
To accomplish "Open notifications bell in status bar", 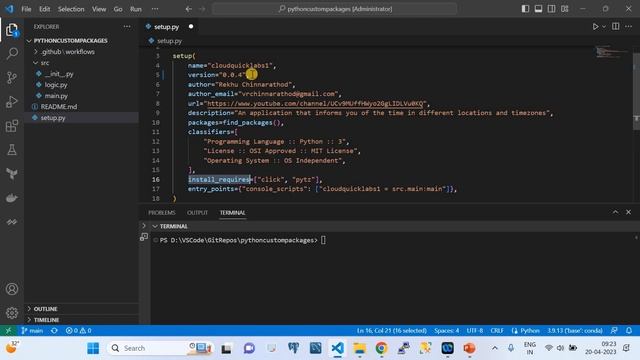I will click(x=629, y=331).
